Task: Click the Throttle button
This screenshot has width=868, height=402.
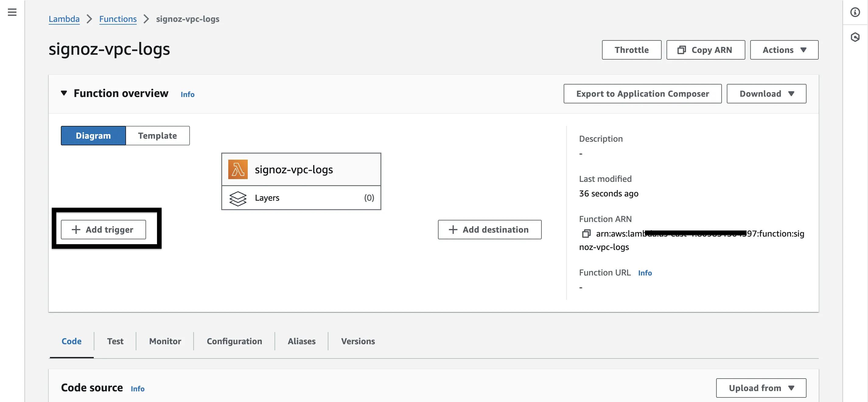Action: (x=632, y=50)
